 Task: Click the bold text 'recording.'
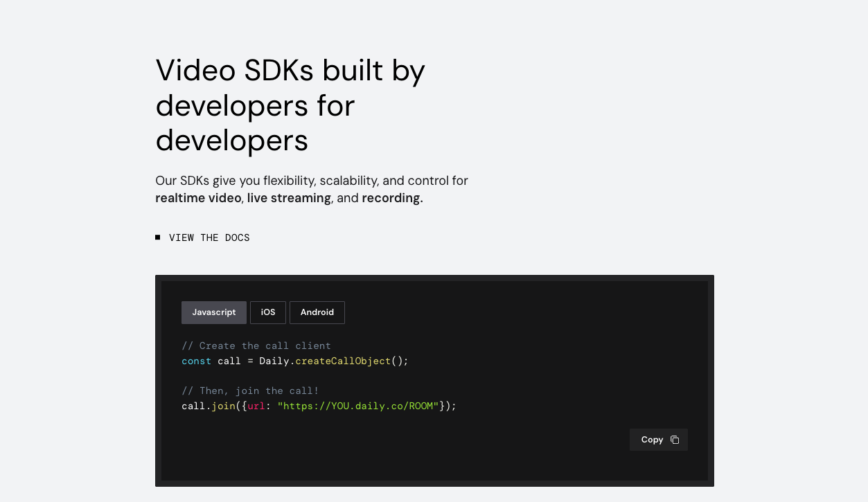[x=392, y=198]
